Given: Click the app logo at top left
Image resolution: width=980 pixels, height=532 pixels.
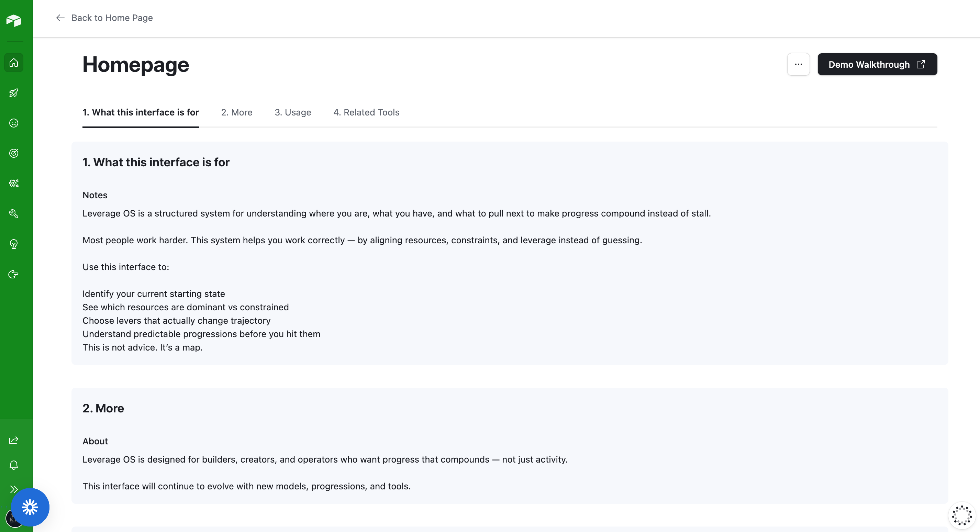Looking at the screenshot, I should [x=14, y=21].
